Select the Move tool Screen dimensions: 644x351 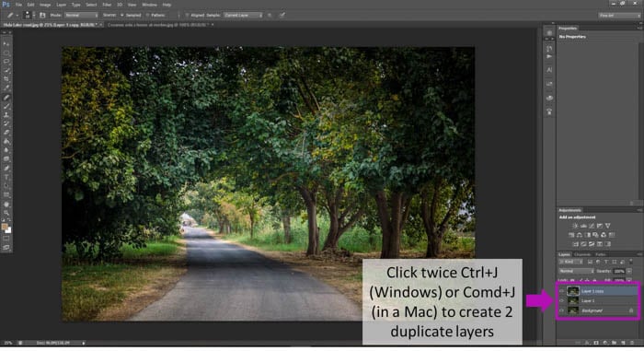(6, 43)
